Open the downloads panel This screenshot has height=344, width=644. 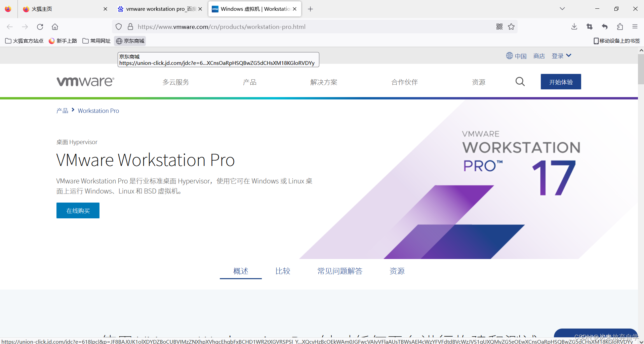point(574,27)
